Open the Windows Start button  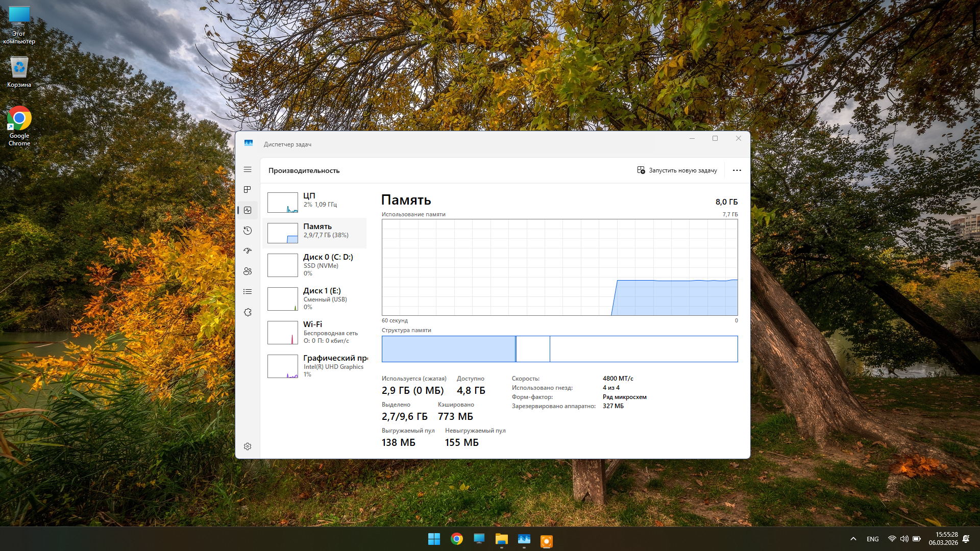click(434, 539)
